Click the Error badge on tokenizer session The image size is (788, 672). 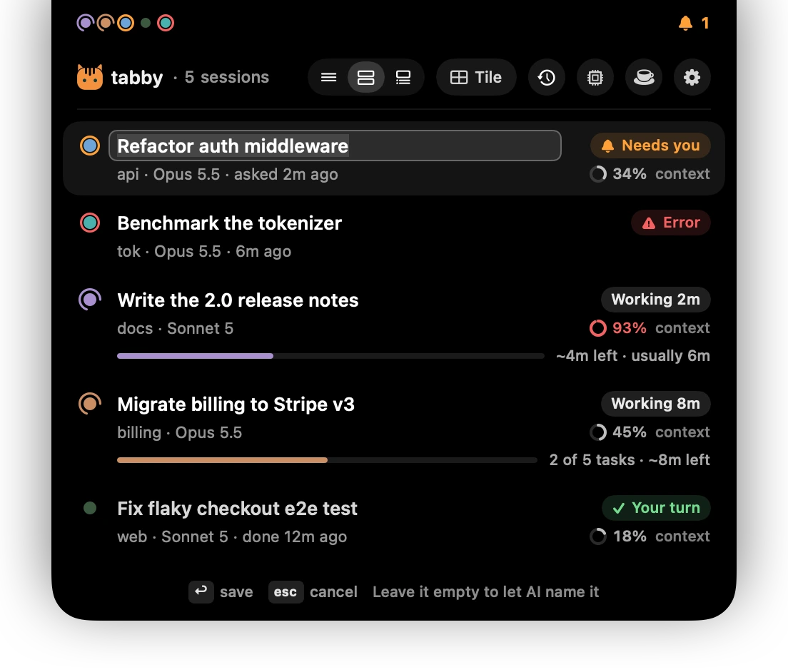click(x=671, y=223)
